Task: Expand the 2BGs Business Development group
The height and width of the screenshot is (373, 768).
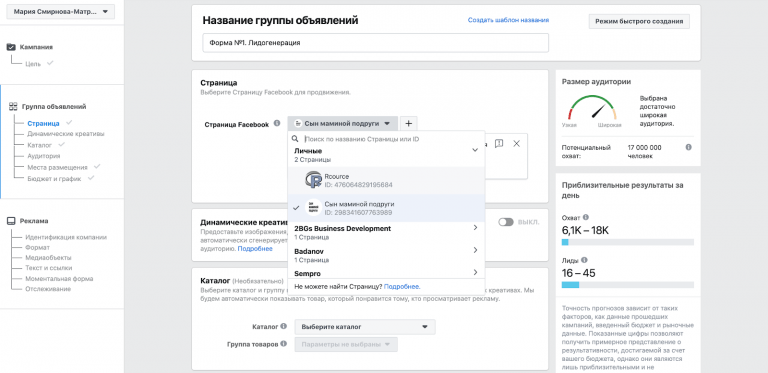Action: (x=476, y=228)
